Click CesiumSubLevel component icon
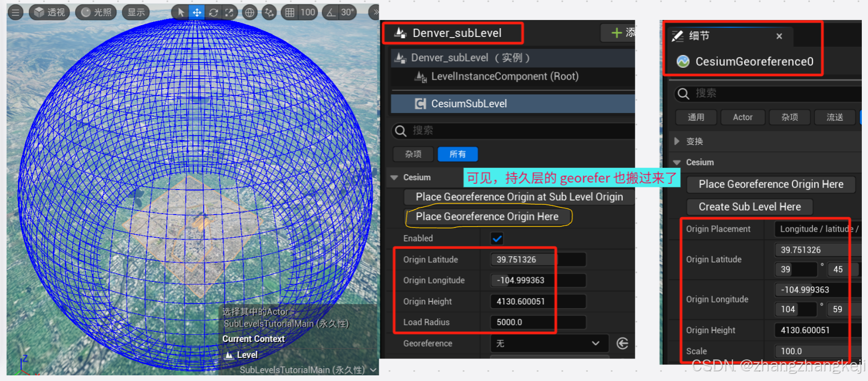The image size is (868, 381). [x=420, y=104]
